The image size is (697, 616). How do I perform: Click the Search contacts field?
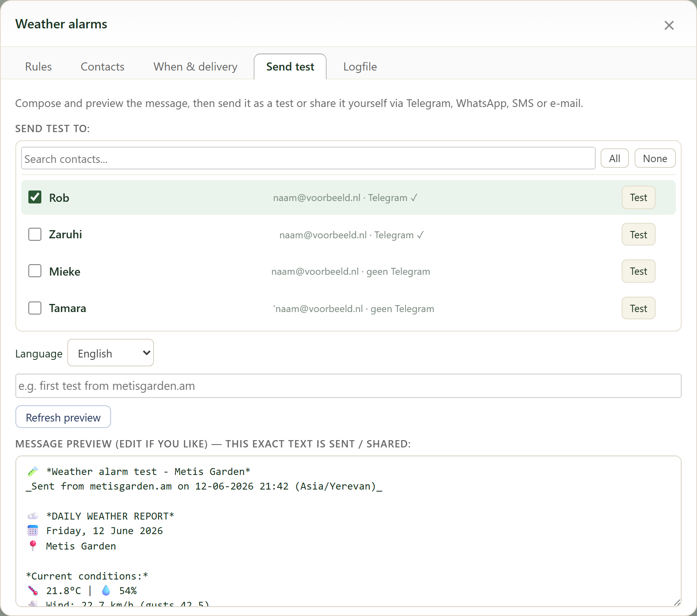tap(308, 158)
